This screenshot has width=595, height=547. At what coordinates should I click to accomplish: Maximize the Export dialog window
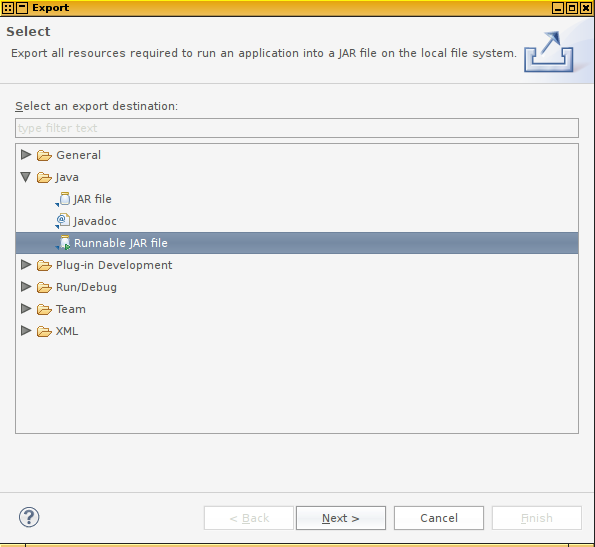(x=572, y=8)
